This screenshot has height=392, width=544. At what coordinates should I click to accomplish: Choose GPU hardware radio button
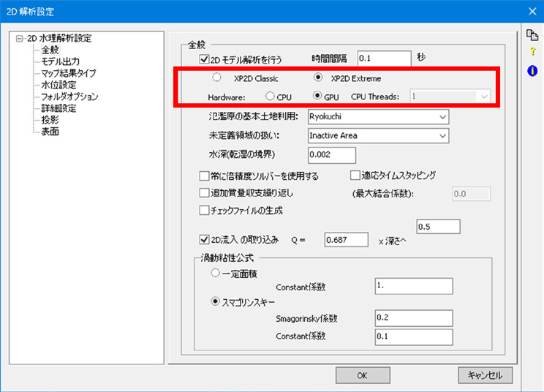317,95
